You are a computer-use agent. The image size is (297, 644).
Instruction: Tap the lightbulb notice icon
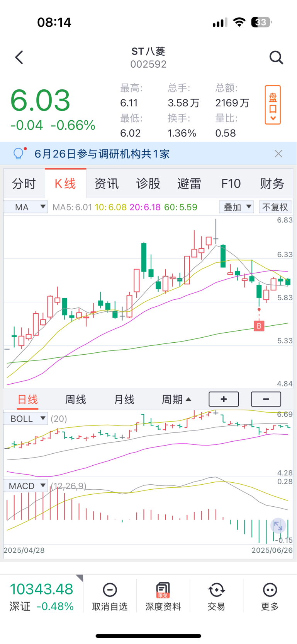[19, 154]
